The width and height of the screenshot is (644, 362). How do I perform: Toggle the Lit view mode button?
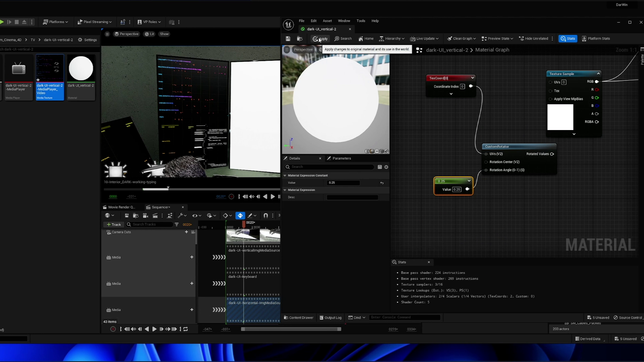[150, 34]
